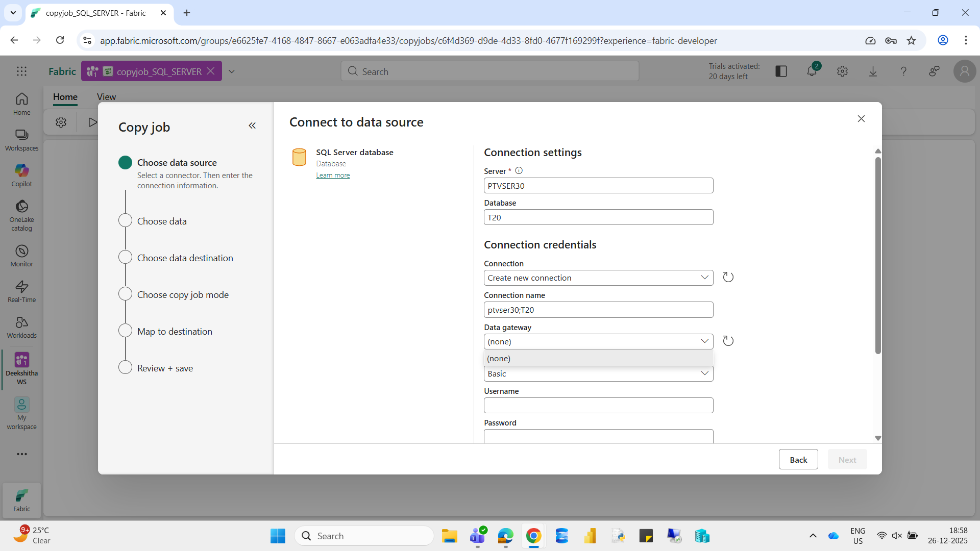Refresh the Data gateway list
980x551 pixels.
click(728, 341)
